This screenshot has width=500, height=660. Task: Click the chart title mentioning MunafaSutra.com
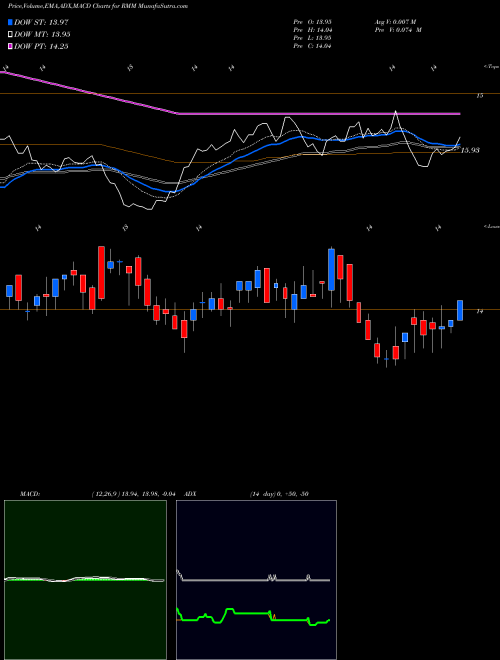pyautogui.click(x=98, y=6)
